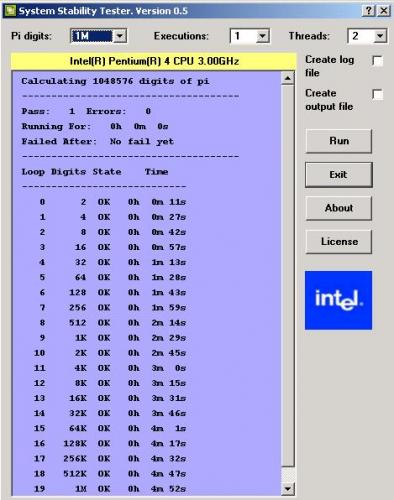
Task: Click the results scrollbar thumb
Action: (x=287, y=276)
